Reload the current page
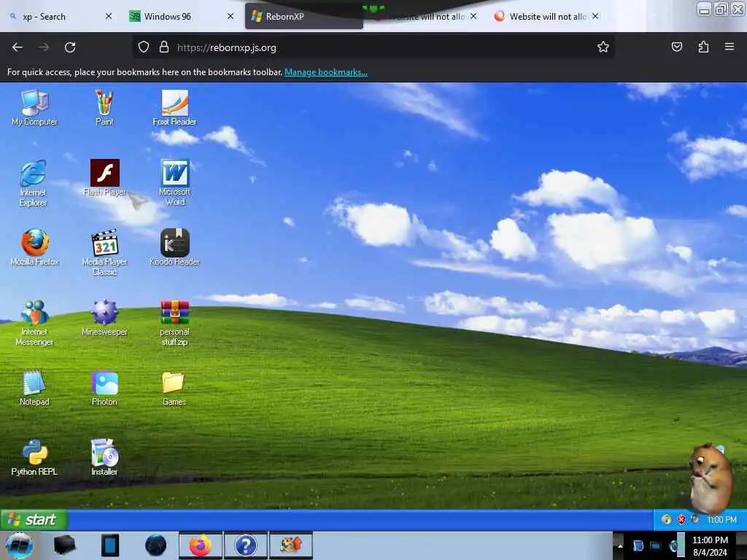Image resolution: width=747 pixels, height=560 pixels. (x=70, y=47)
